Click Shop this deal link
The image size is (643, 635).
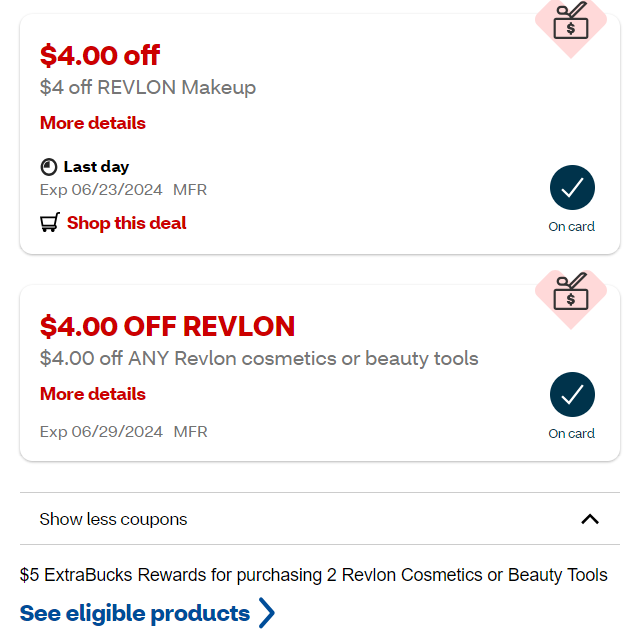point(126,223)
